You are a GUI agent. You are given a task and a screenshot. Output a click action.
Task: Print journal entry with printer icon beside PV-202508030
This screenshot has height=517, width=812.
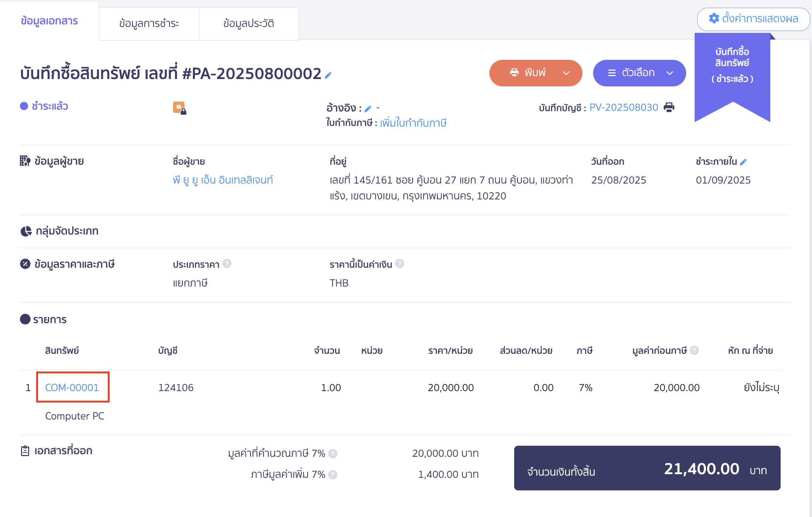tap(669, 107)
